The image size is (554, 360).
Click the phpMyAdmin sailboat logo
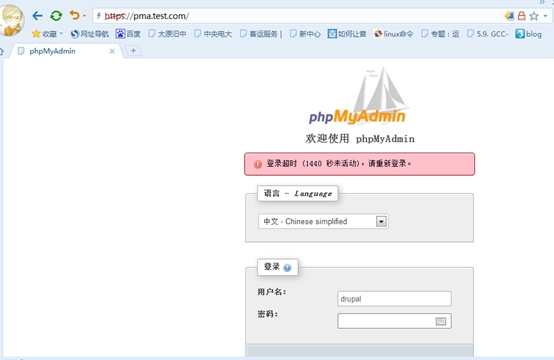point(358,96)
